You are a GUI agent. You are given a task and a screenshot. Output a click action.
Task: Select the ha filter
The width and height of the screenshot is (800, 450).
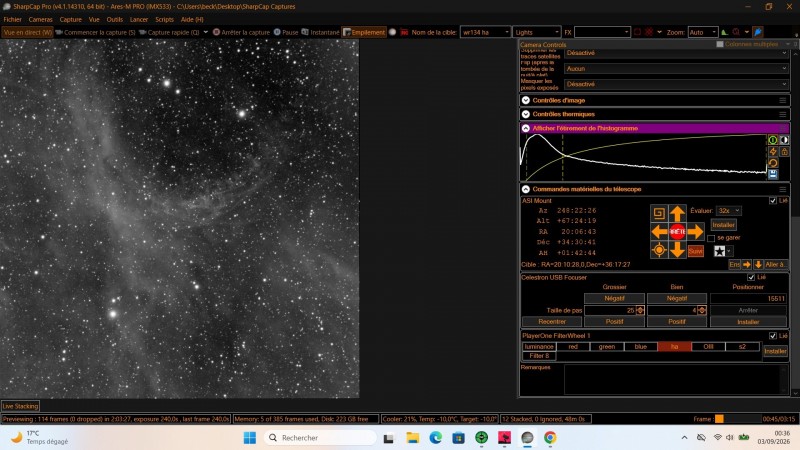point(674,346)
